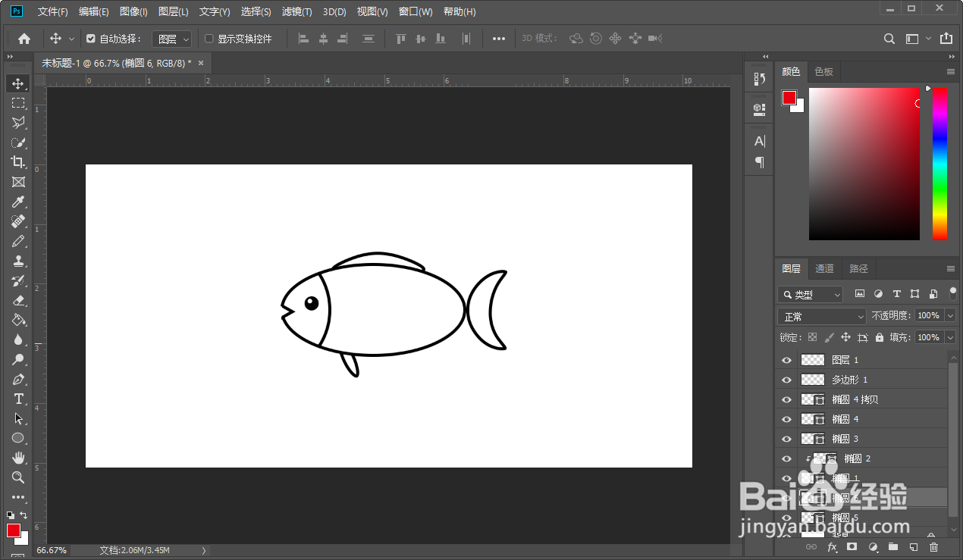Image resolution: width=963 pixels, height=560 pixels.
Task: Select the Zoom tool
Action: tap(18, 477)
